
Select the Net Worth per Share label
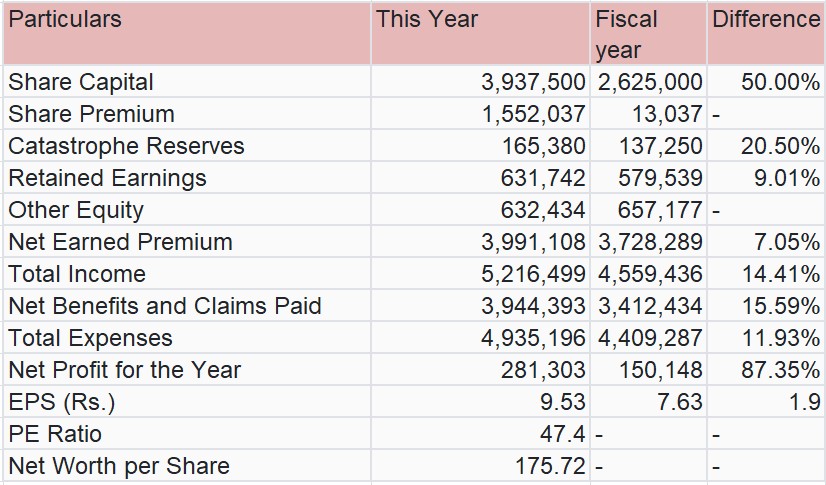tap(119, 466)
